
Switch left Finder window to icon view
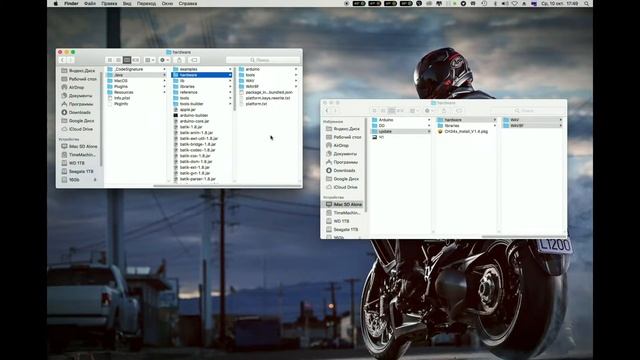[109, 60]
